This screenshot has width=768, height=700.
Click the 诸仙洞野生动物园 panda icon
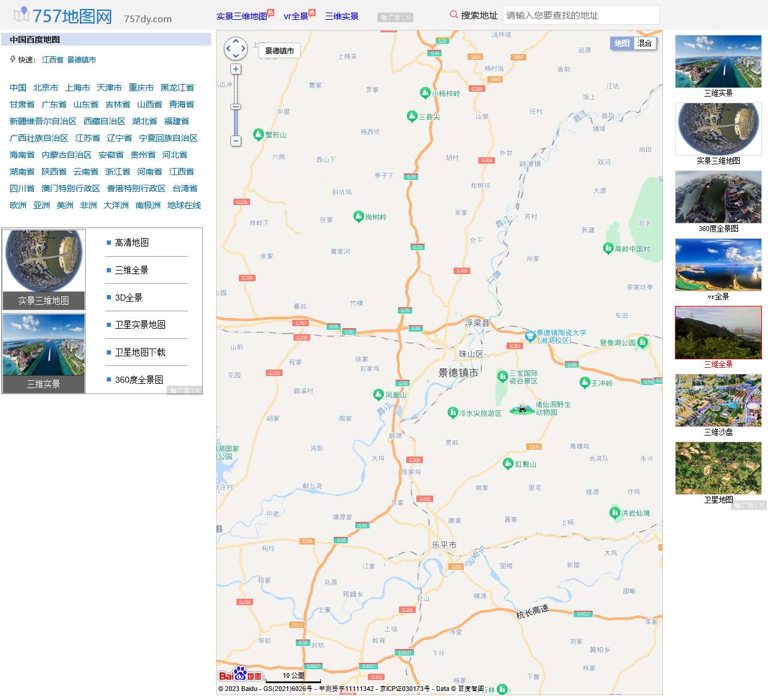[522, 409]
